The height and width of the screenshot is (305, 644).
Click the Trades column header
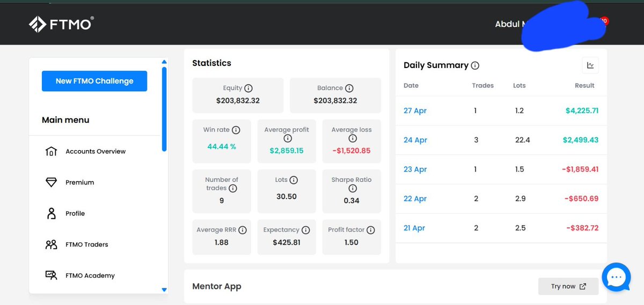[483, 85]
